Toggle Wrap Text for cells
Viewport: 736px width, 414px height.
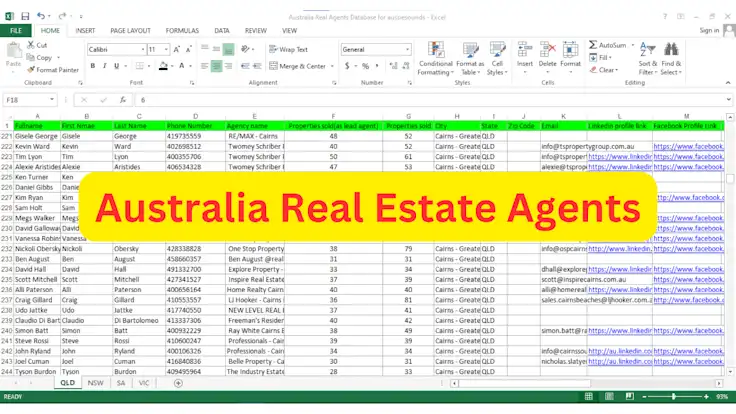(288, 49)
